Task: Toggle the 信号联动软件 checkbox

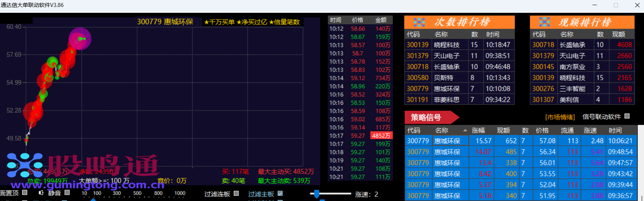Action: coord(627,116)
